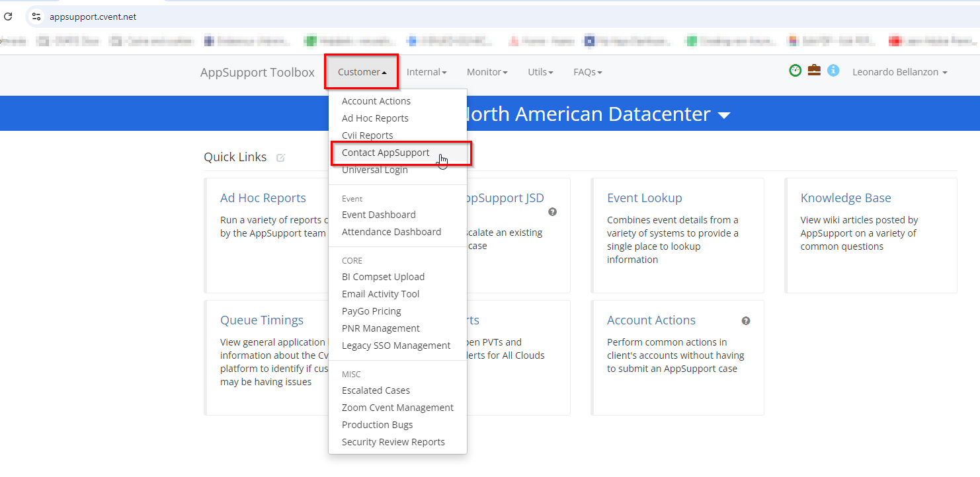Edit Quick Links pencil icon
This screenshot has width=980, height=477.
point(280,157)
